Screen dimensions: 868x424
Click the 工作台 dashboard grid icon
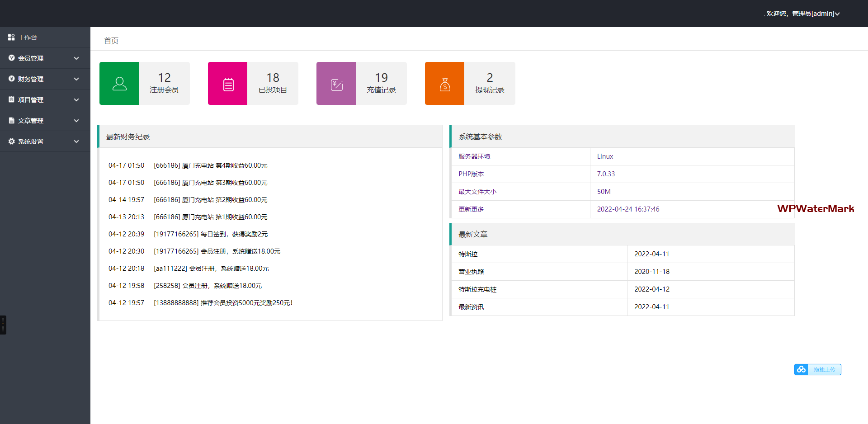pos(11,37)
